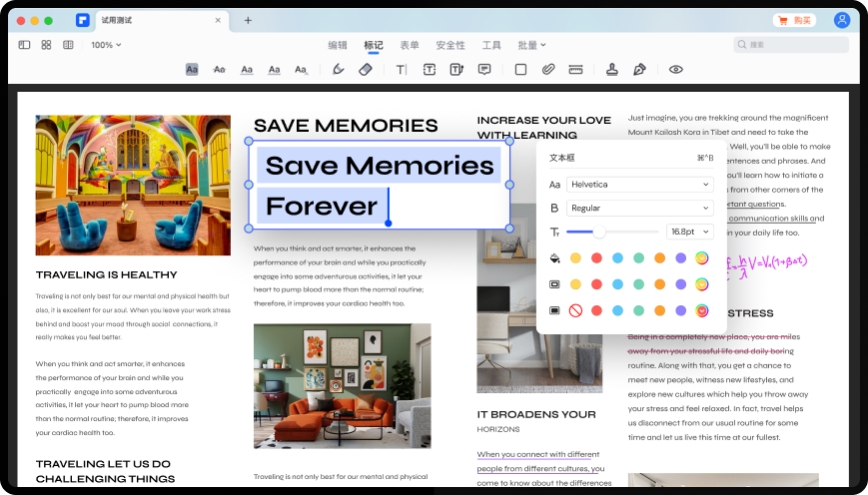Choose the sticky note comment tool

click(484, 70)
